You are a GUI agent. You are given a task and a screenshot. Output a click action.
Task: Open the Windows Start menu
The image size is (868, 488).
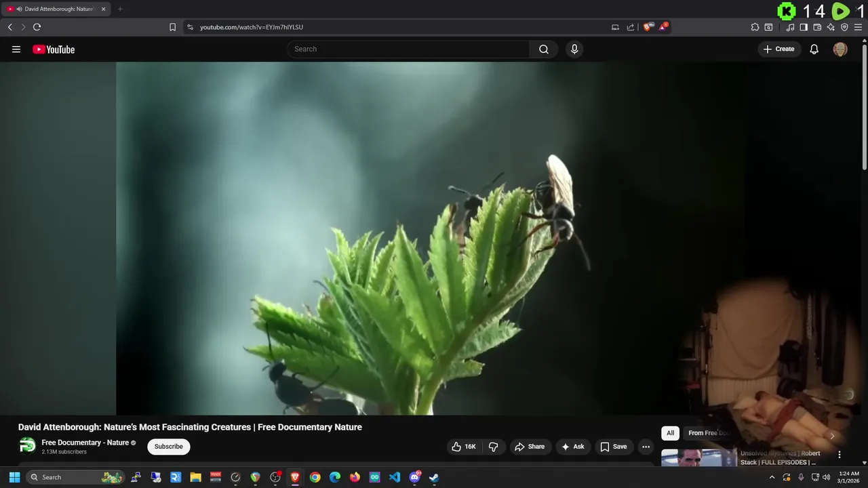click(14, 477)
